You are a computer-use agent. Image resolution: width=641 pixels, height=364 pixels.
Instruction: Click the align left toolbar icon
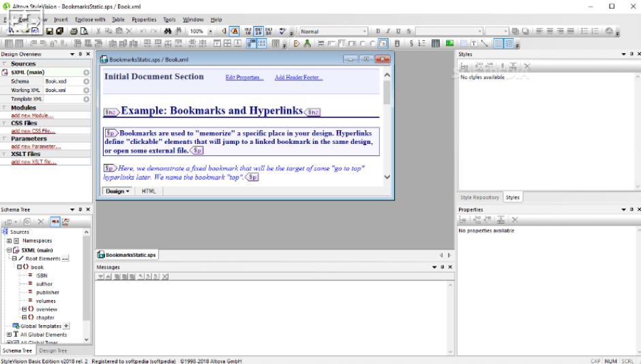pyautogui.click(x=539, y=31)
